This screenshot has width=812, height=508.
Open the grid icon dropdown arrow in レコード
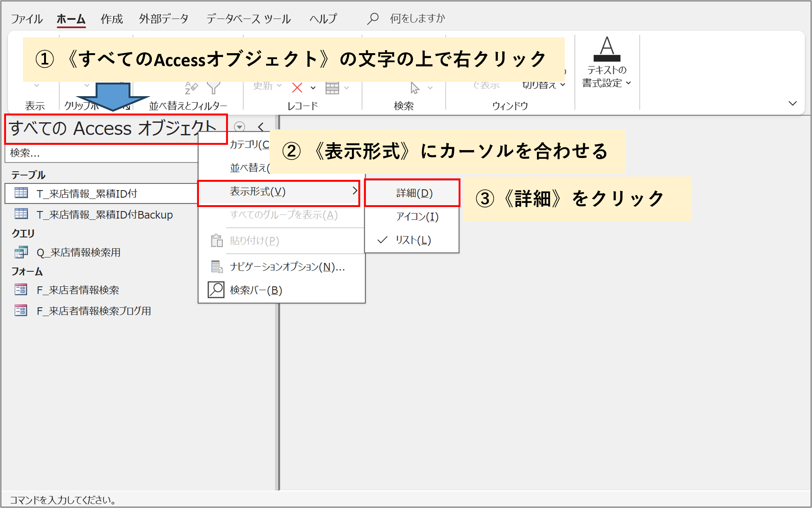(347, 88)
